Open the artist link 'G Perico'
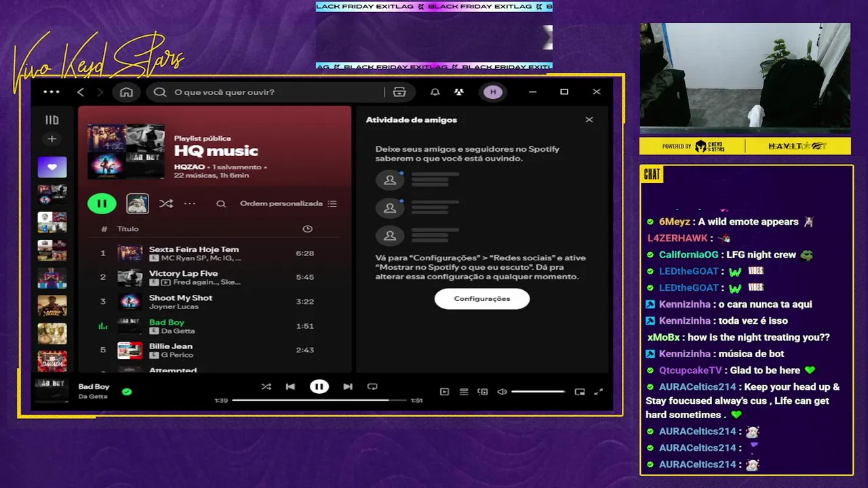This screenshot has width=868, height=488. coord(177,355)
